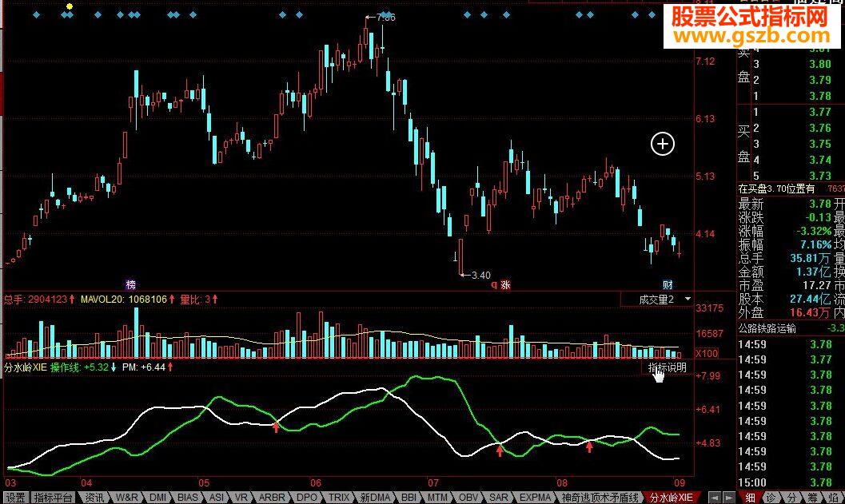Click the MAVOL20: 1068106 readout

(x=128, y=300)
